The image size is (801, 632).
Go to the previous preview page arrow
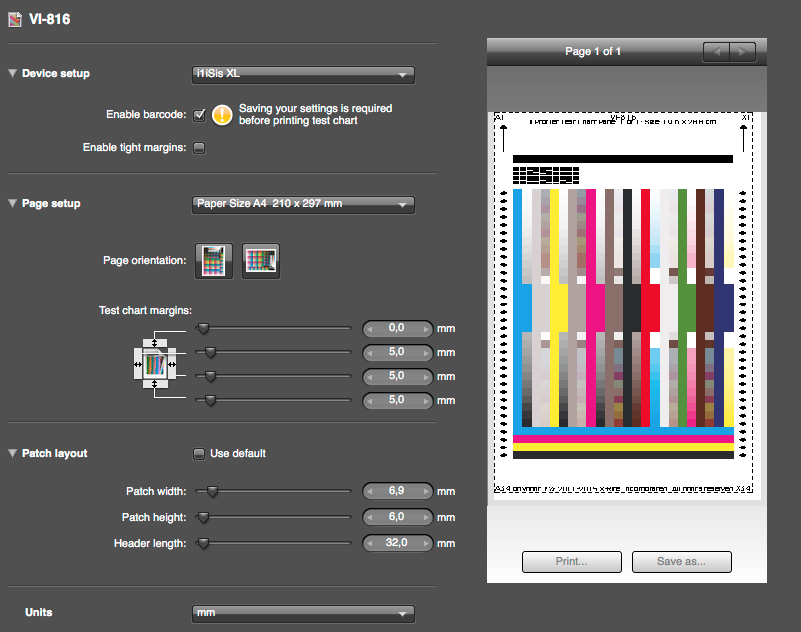click(x=716, y=51)
